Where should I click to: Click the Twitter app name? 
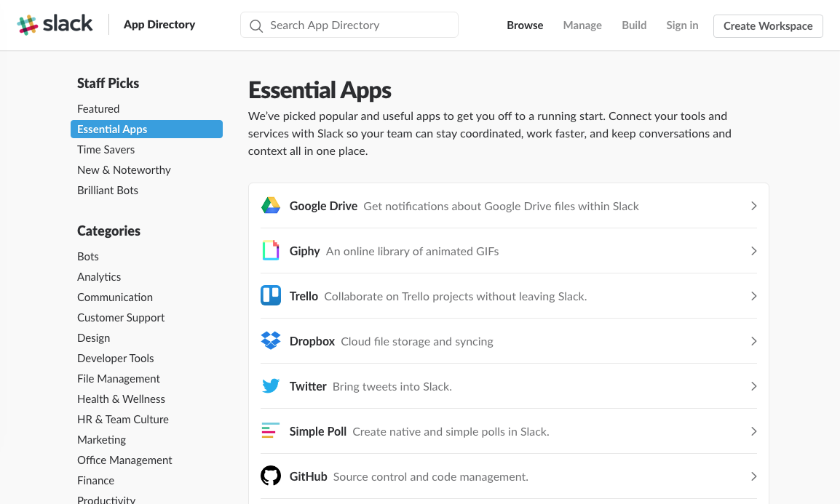tap(307, 386)
